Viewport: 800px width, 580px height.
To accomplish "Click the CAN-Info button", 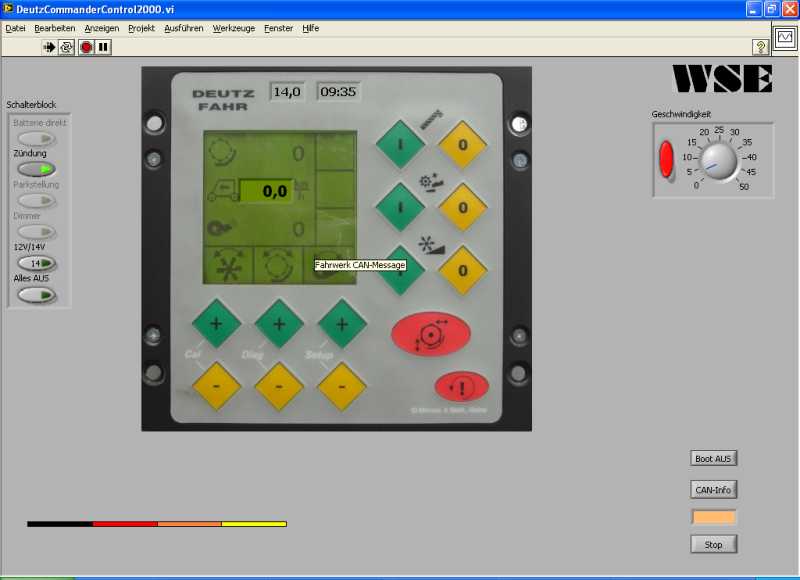I will [713, 490].
